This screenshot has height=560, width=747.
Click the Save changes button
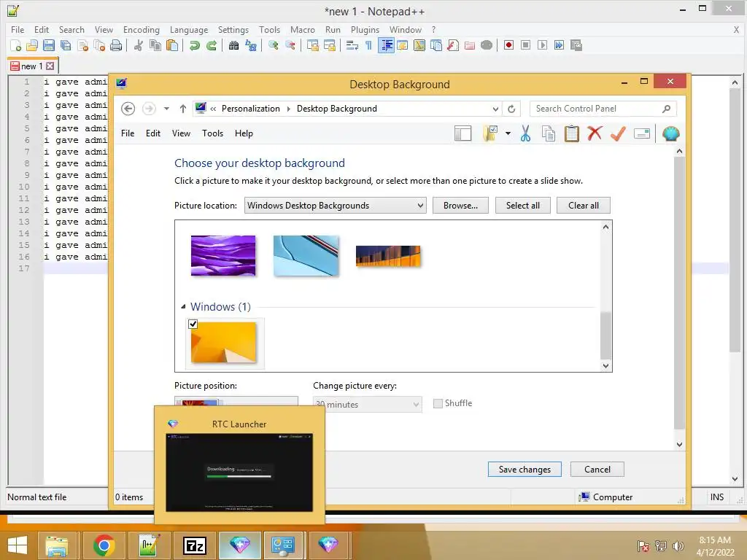pyautogui.click(x=525, y=470)
